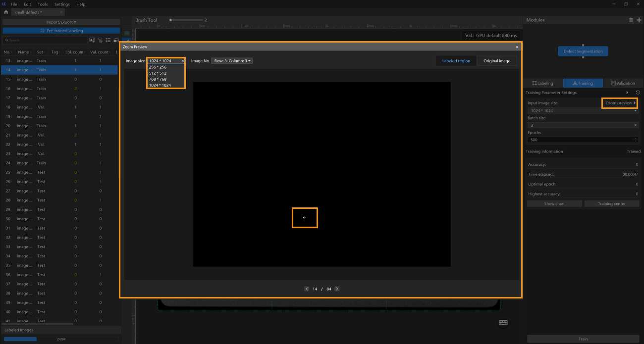Click the Train button

[x=583, y=339]
